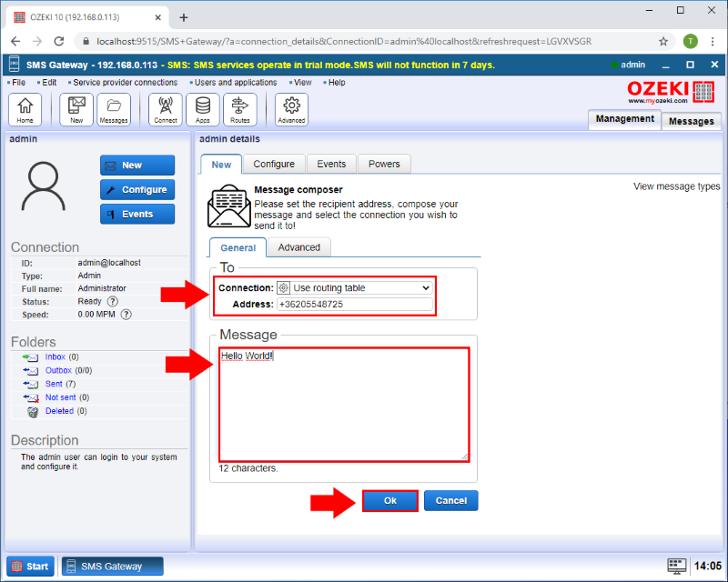Open the Outbox folder link
Viewport: 728px width, 582px height.
click(x=58, y=370)
